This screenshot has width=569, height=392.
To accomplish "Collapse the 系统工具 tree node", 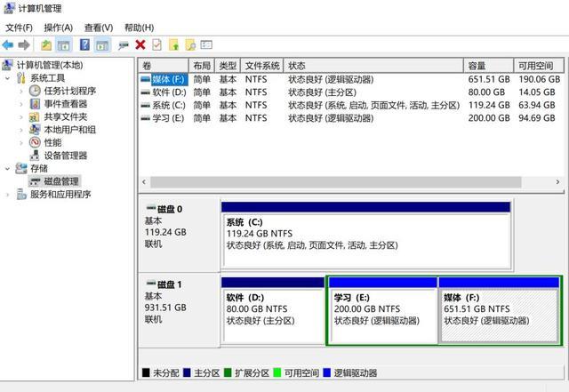I will click(x=7, y=78).
